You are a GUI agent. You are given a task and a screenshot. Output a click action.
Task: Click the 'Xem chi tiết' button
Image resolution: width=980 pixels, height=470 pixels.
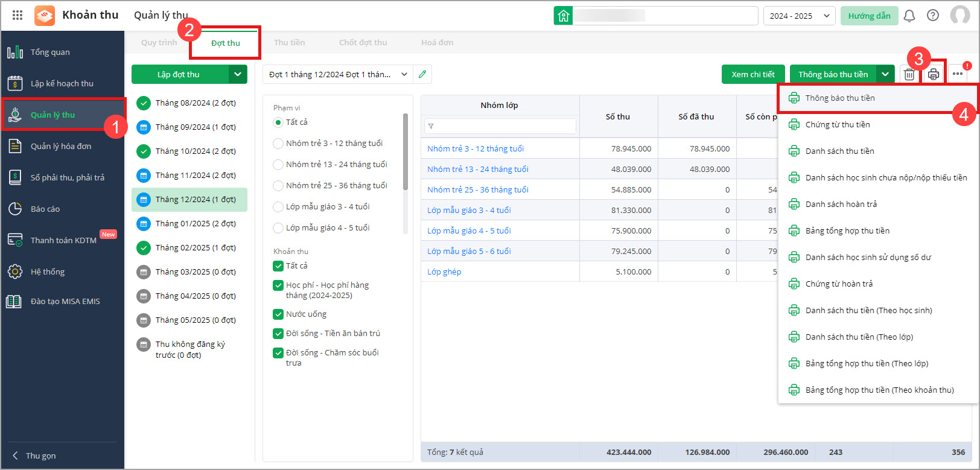752,74
